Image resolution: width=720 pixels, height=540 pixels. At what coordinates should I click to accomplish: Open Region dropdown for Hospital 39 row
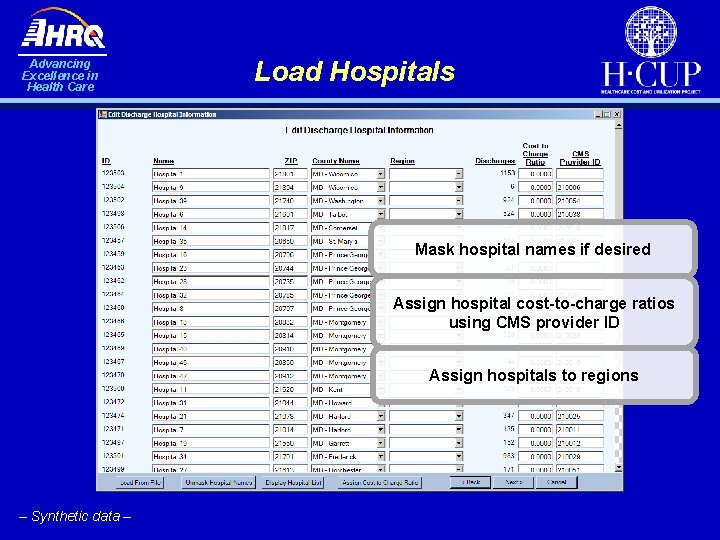(459, 201)
